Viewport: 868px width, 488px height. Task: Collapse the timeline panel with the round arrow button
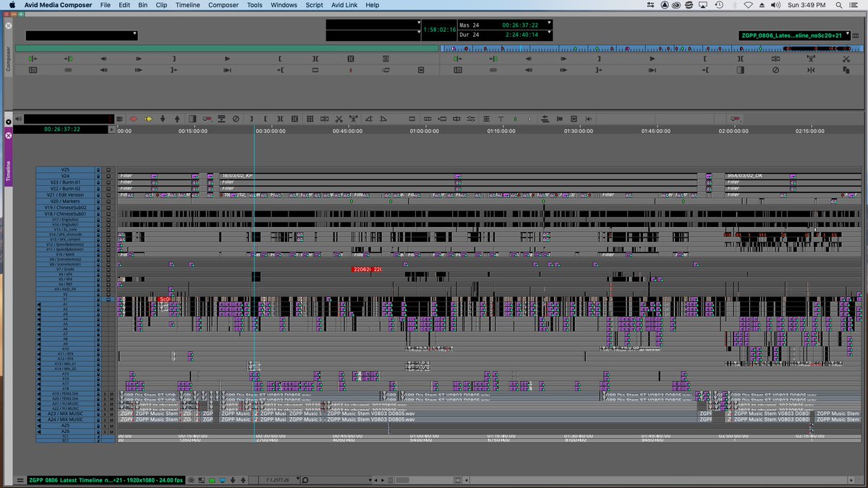[x=9, y=121]
